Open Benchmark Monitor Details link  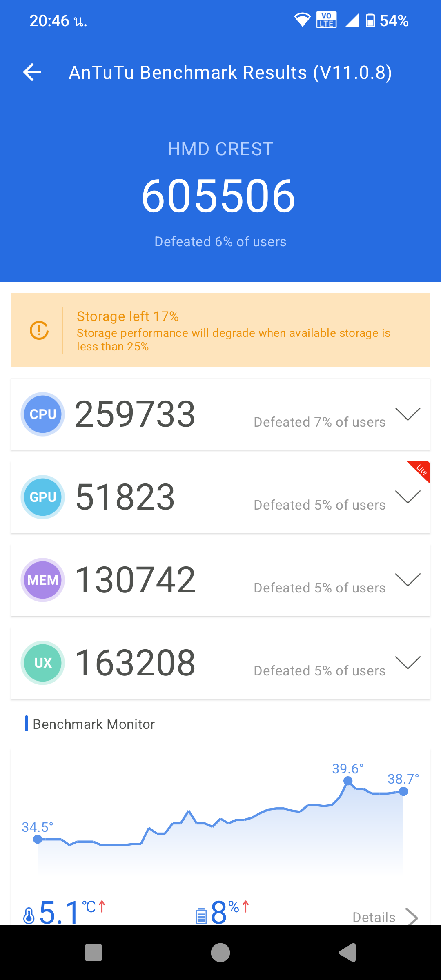[x=385, y=917]
